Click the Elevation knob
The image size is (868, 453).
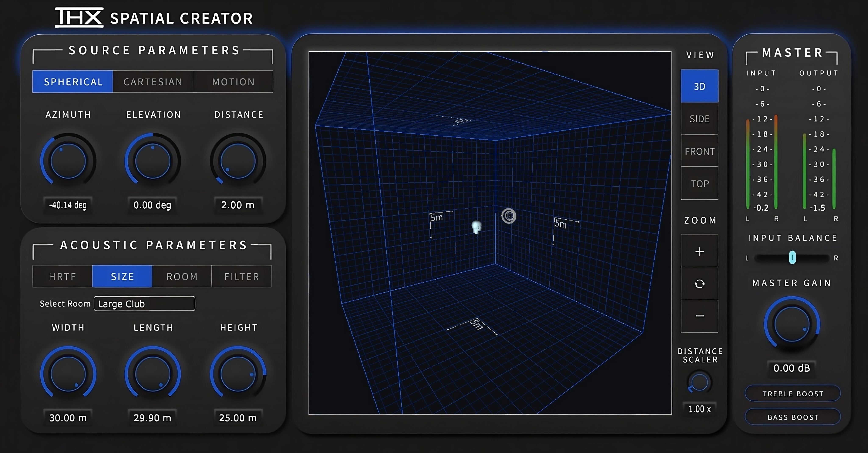tap(153, 161)
